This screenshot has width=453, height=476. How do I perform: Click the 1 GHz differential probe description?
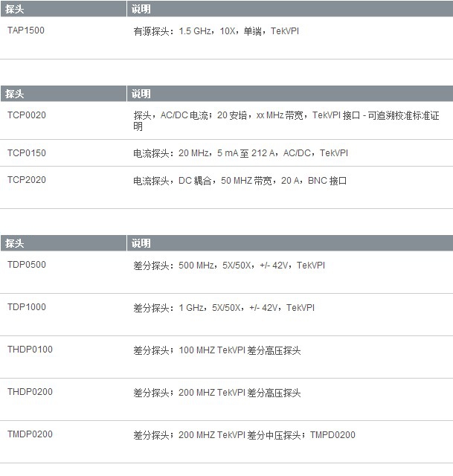click(224, 308)
